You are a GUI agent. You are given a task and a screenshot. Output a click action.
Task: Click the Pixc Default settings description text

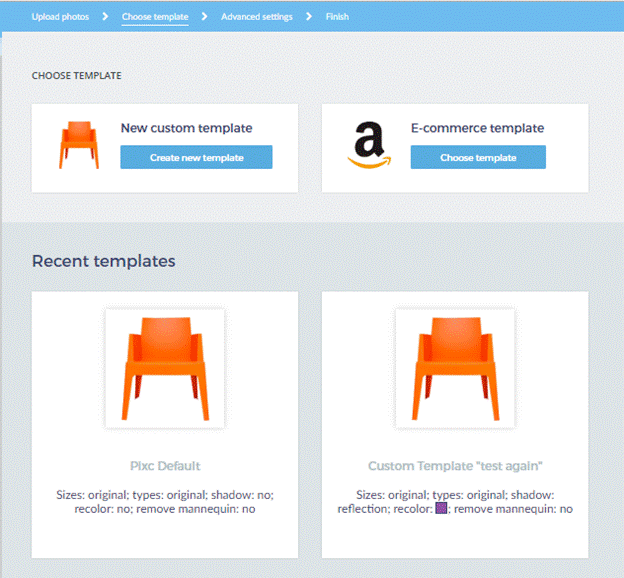(x=165, y=501)
